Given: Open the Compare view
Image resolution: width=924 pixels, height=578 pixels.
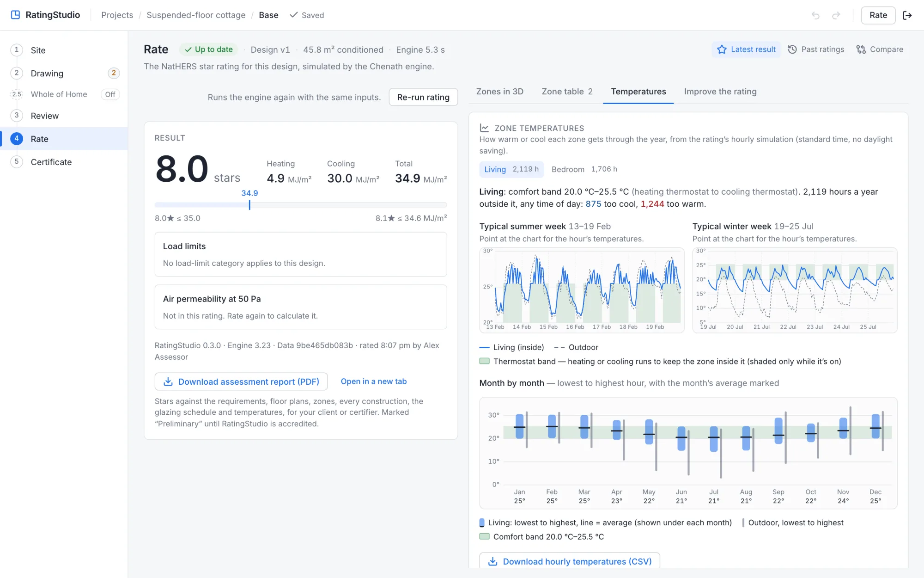Looking at the screenshot, I should click(880, 49).
